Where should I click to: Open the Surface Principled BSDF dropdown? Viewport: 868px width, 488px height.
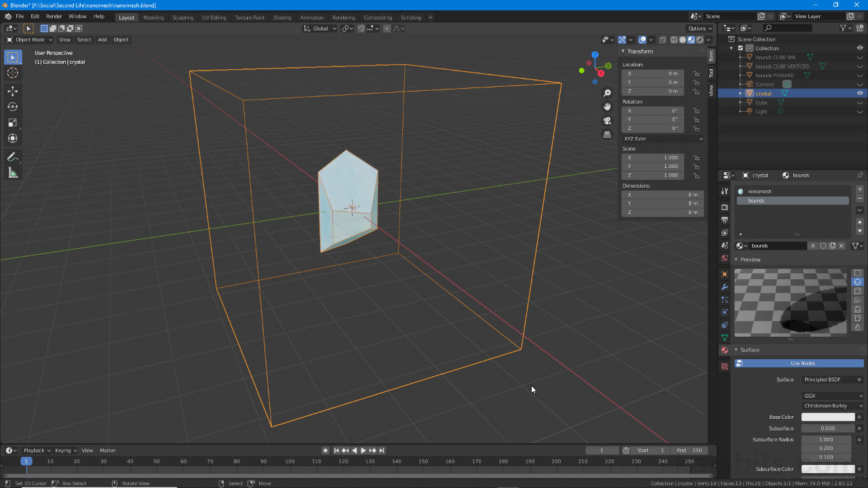832,380
